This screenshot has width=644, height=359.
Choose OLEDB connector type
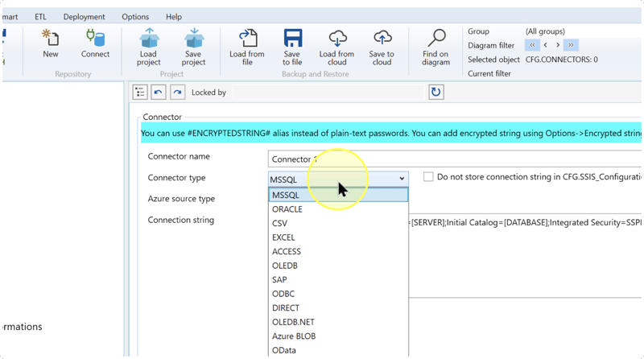pyautogui.click(x=338, y=266)
